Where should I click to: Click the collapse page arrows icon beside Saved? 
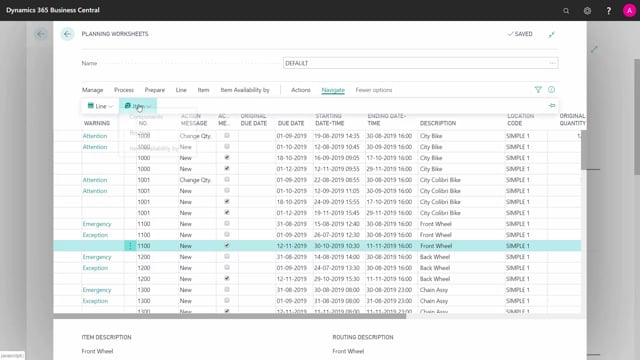(551, 34)
